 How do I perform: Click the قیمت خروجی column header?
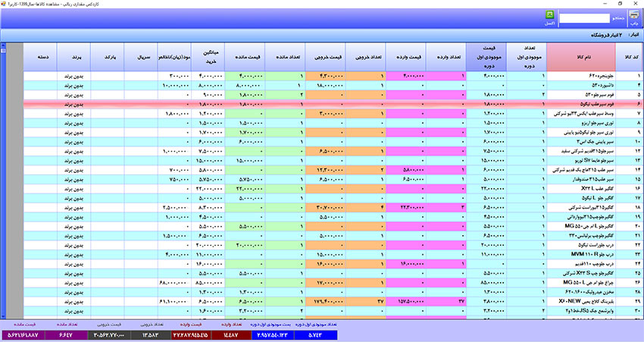click(326, 57)
